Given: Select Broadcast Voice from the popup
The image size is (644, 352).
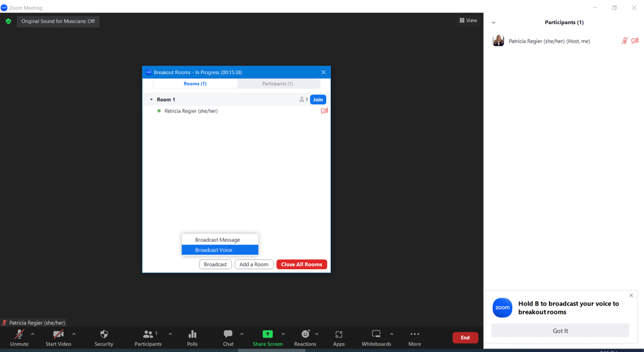Looking at the screenshot, I should click(x=220, y=250).
